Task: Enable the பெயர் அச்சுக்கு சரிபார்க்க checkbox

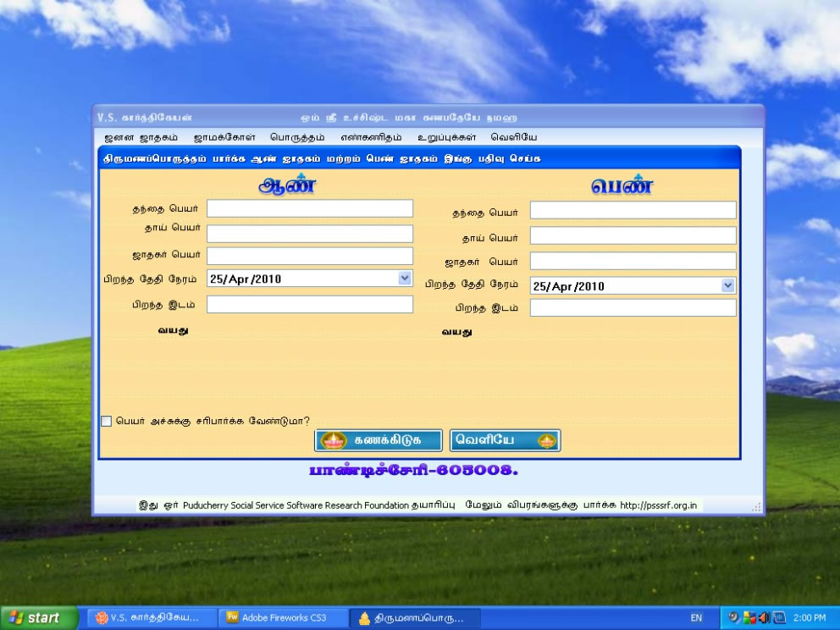Action: pyautogui.click(x=107, y=421)
